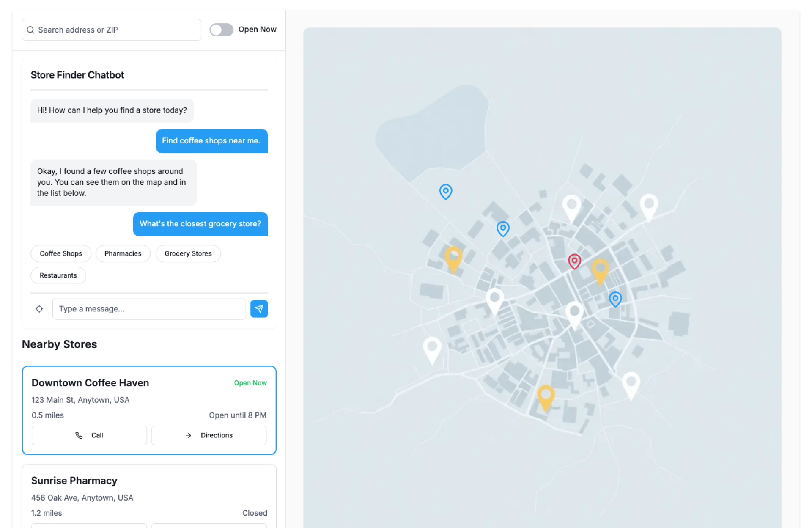The height and width of the screenshot is (528, 812).
Task: Click the send message paper plane icon
Action: (x=259, y=309)
